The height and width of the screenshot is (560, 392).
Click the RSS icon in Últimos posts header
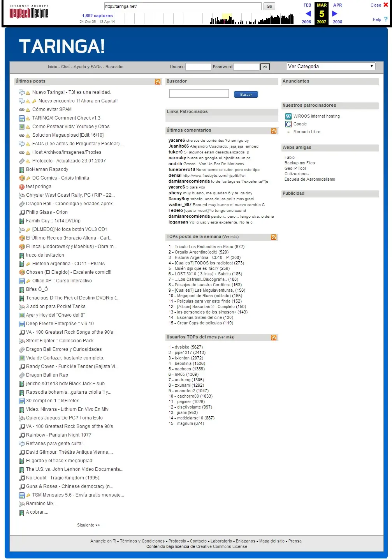(x=158, y=82)
